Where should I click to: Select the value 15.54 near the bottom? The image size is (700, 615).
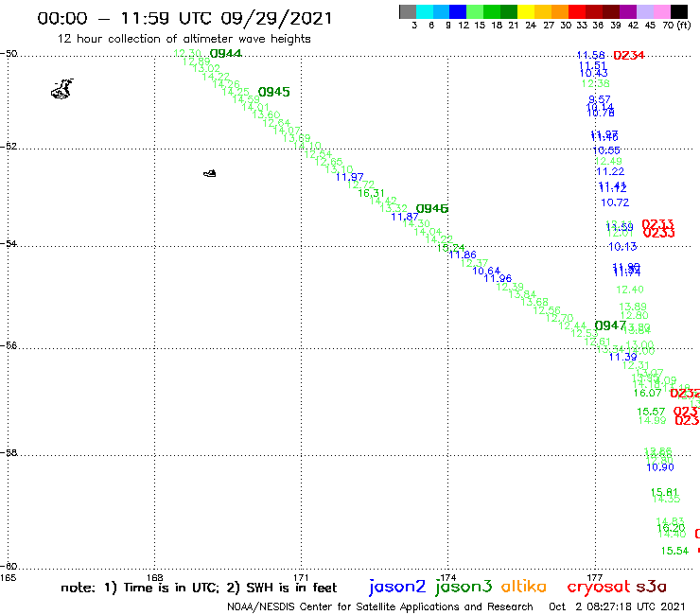pyautogui.click(x=675, y=551)
